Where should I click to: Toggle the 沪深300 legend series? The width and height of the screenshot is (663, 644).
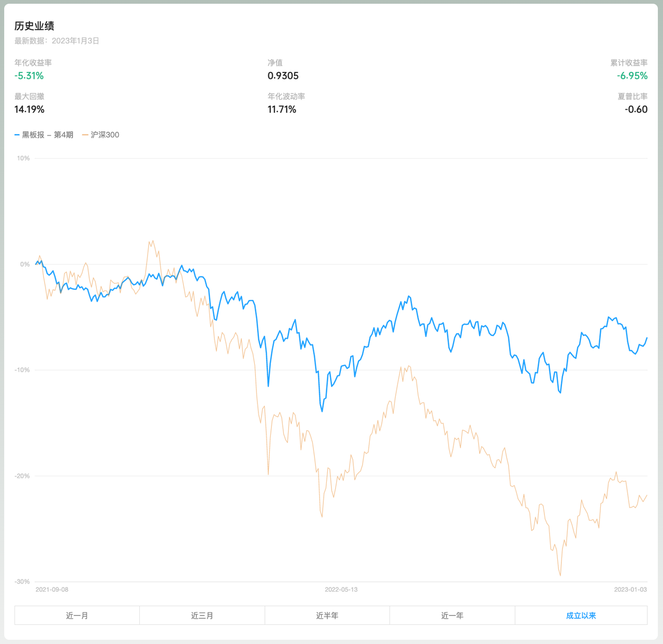[x=105, y=135]
